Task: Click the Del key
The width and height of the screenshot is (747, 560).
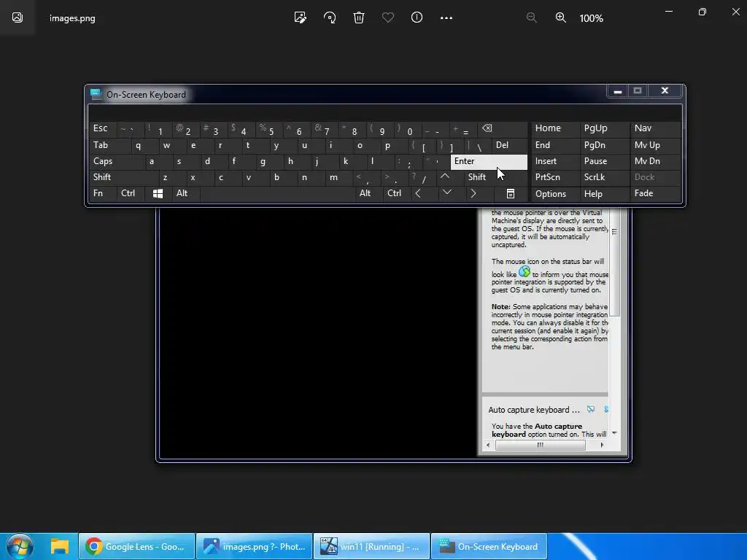Action: [510, 145]
